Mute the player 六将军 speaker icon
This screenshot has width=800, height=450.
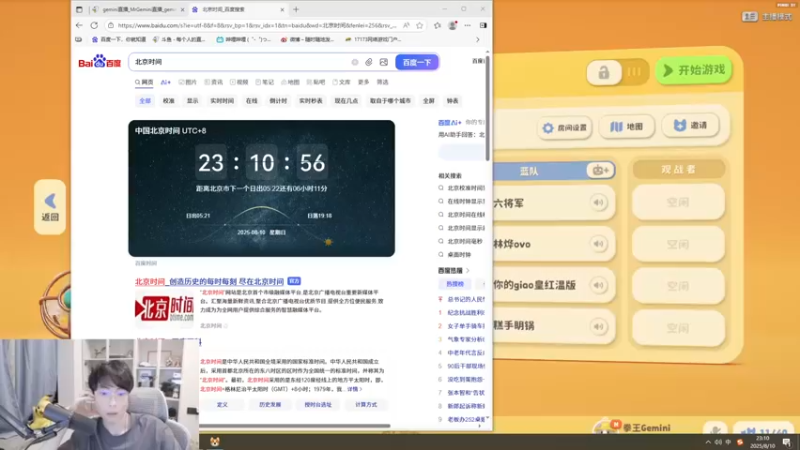(598, 203)
